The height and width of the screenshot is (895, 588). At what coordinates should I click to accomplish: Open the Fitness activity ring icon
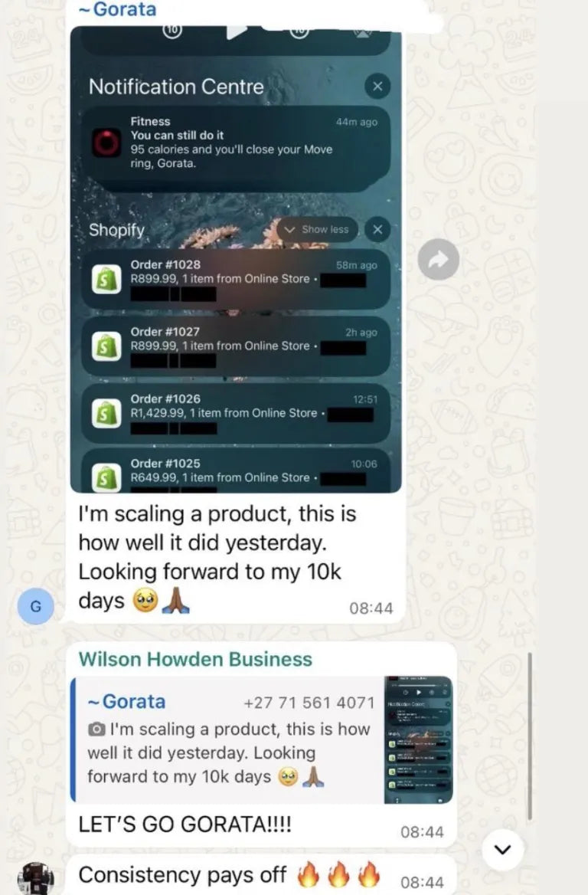(106, 143)
